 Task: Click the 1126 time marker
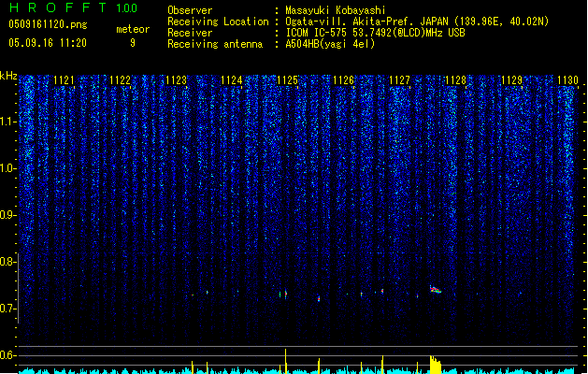pyautogui.click(x=343, y=80)
